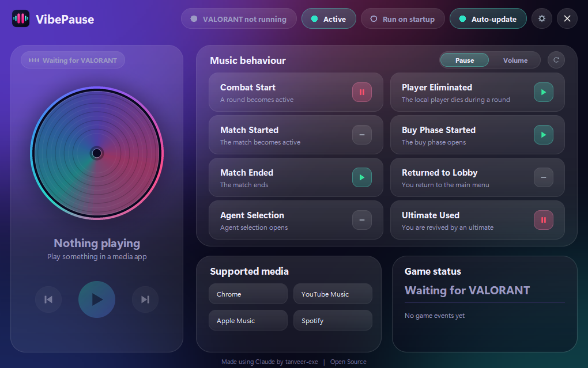Screen dimensions: 588x368
Task: Select the Chrome media chip
Action: (x=248, y=294)
